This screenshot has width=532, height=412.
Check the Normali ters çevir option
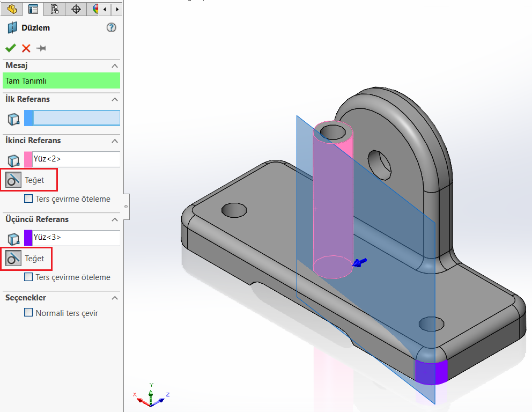tap(29, 313)
